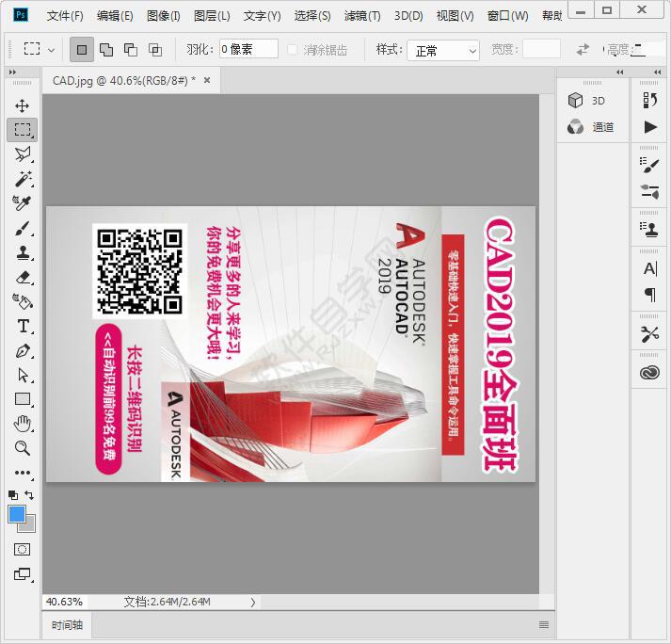Select the Hand tool
The width and height of the screenshot is (671, 644).
pyautogui.click(x=23, y=424)
